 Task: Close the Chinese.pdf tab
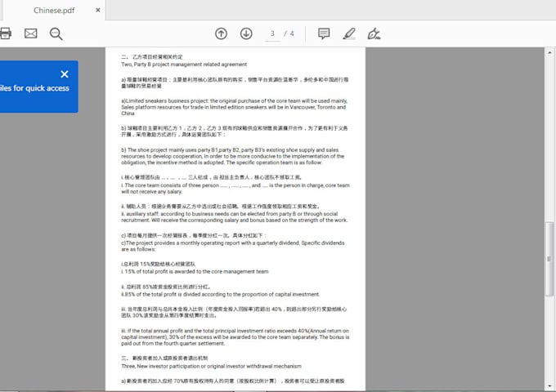coord(98,11)
